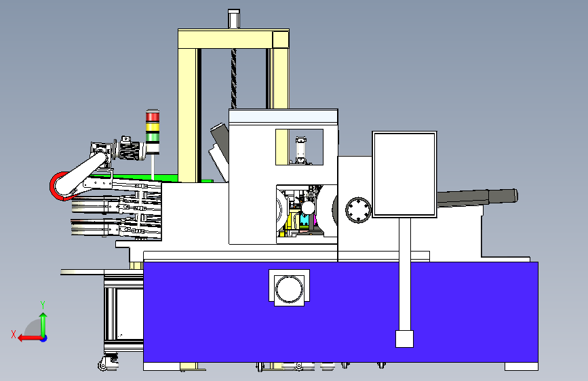The image size is (588, 381).
Task: Select the green segment of the signal tower light
Action: click(x=153, y=137)
